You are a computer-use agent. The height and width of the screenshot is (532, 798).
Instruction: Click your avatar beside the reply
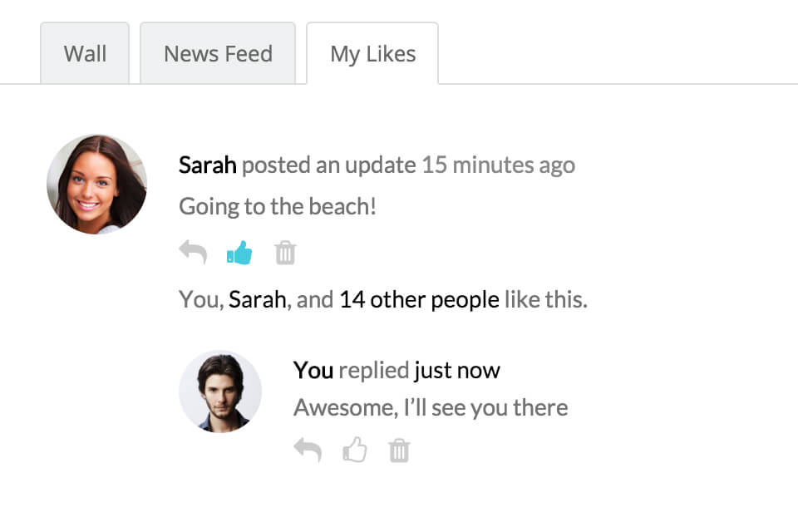(x=220, y=391)
